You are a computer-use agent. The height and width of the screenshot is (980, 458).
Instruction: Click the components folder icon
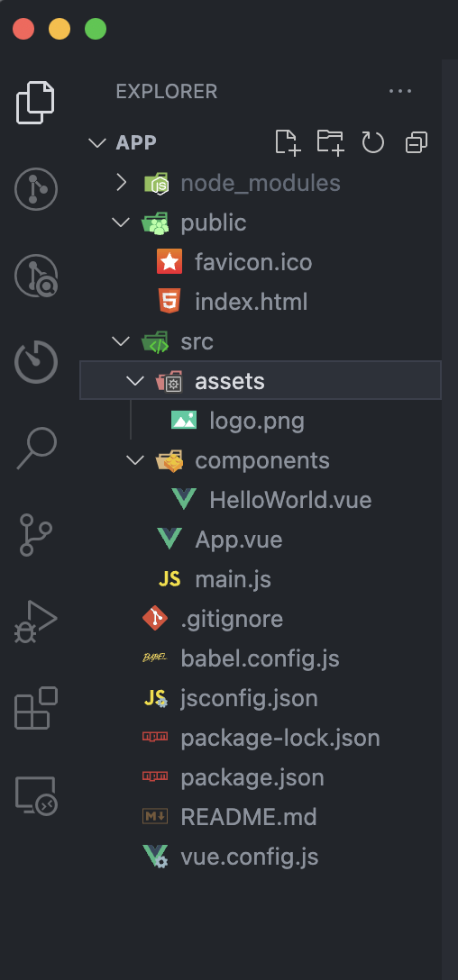tap(169, 460)
